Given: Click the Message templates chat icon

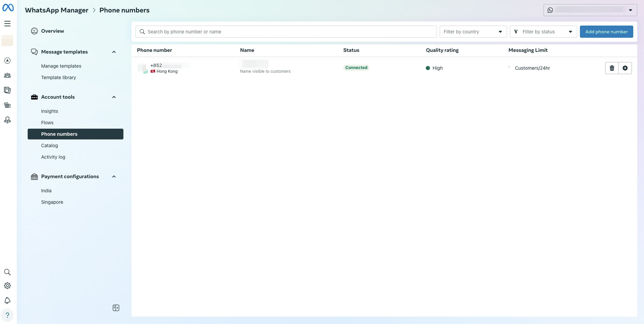Looking at the screenshot, I should point(34,52).
